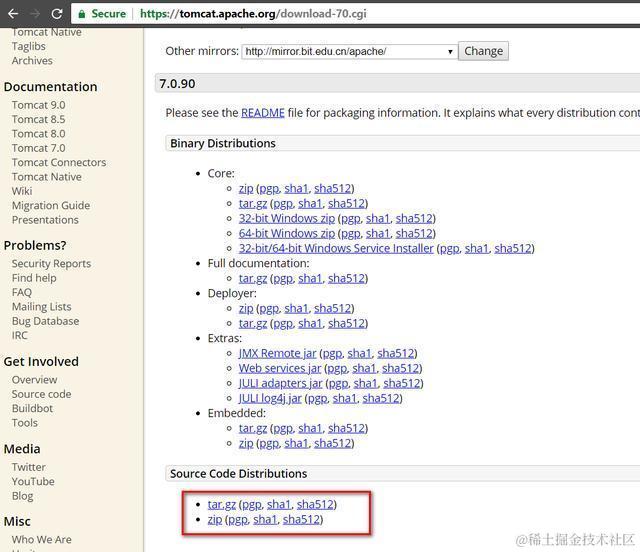The height and width of the screenshot is (552, 640).
Task: Focus the address bar URL
Action: click(x=253, y=14)
